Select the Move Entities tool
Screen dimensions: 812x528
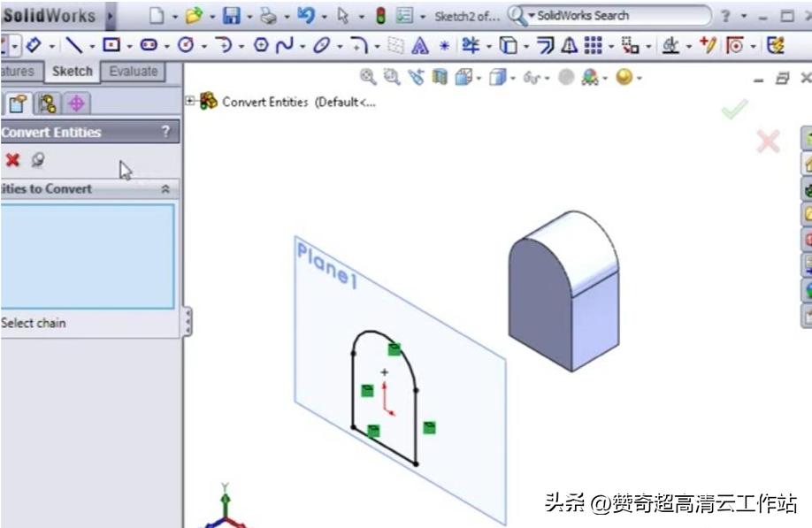pos(631,46)
